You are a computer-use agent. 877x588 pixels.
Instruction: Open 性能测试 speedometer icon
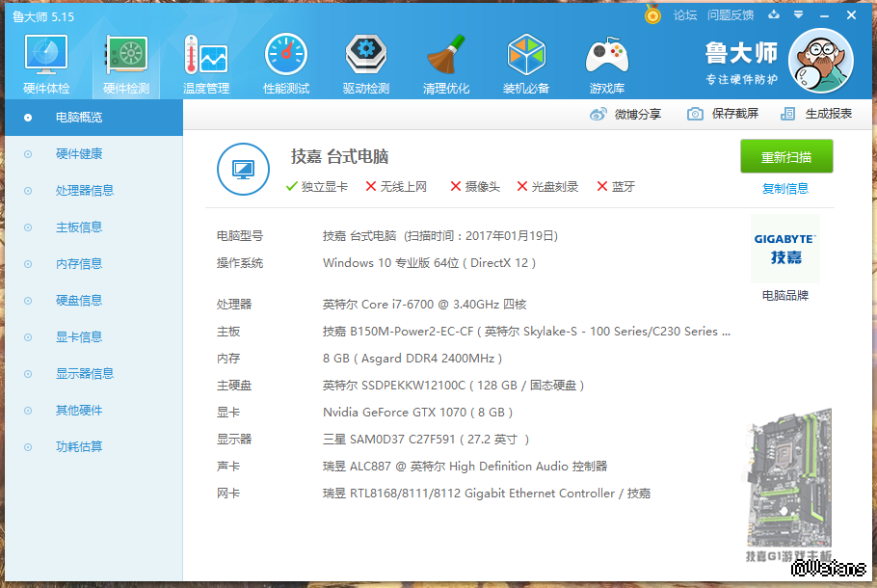(x=285, y=58)
